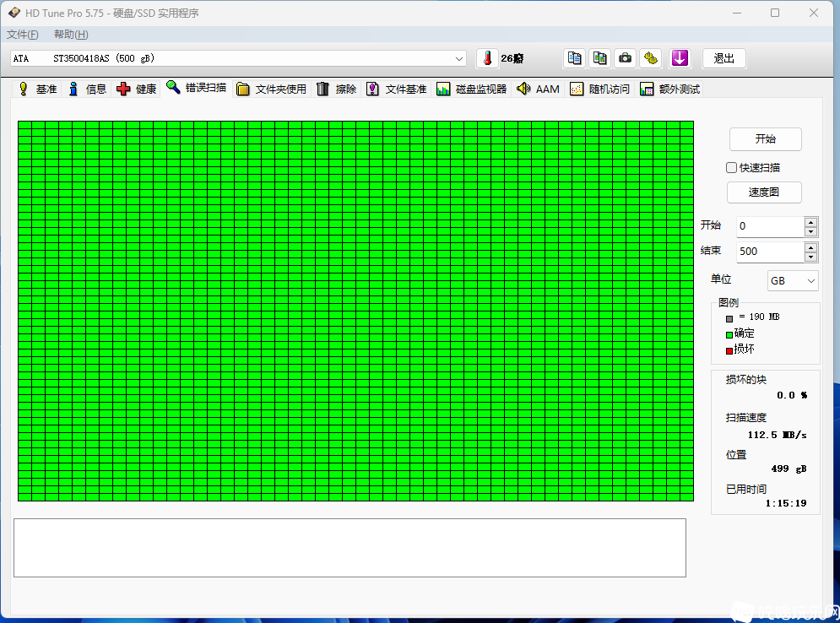Open the 磁盘监视器 disk monitor tab
This screenshot has width=840, height=623.
471,89
